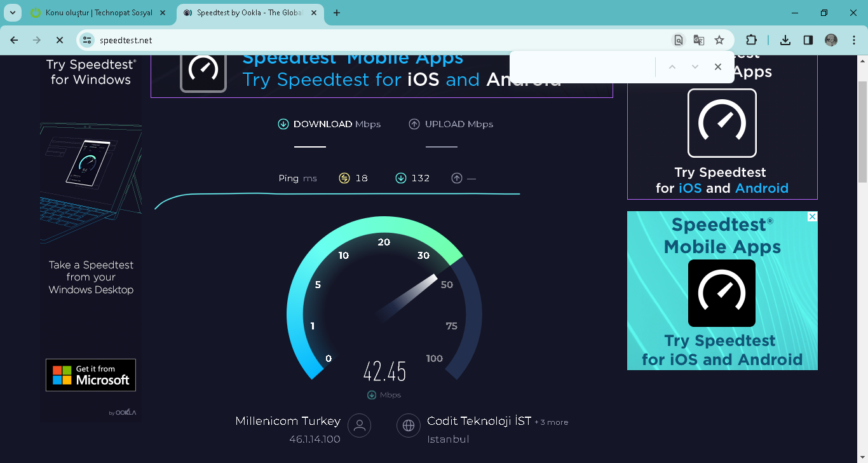Stop loading the speedtest.net page
This screenshot has width=868, height=463.
pos(60,40)
